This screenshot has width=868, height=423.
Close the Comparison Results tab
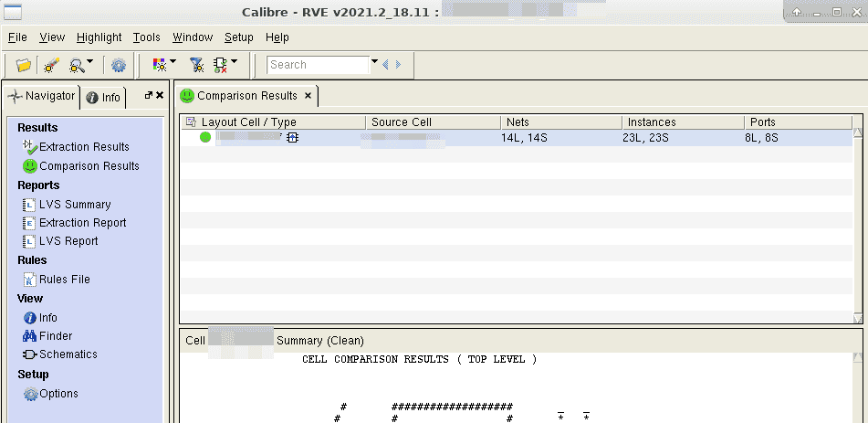click(309, 95)
